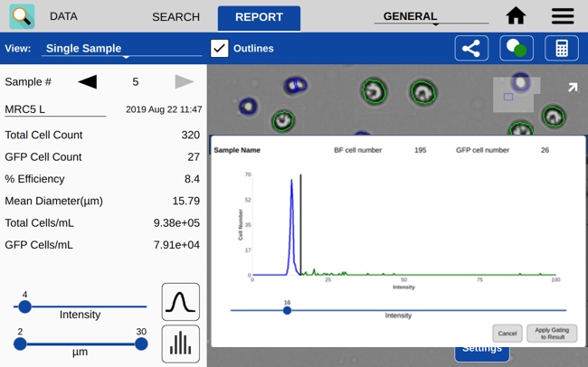Image resolution: width=588 pixels, height=367 pixels.
Task: Expand the image with arrow icon
Action: click(572, 88)
